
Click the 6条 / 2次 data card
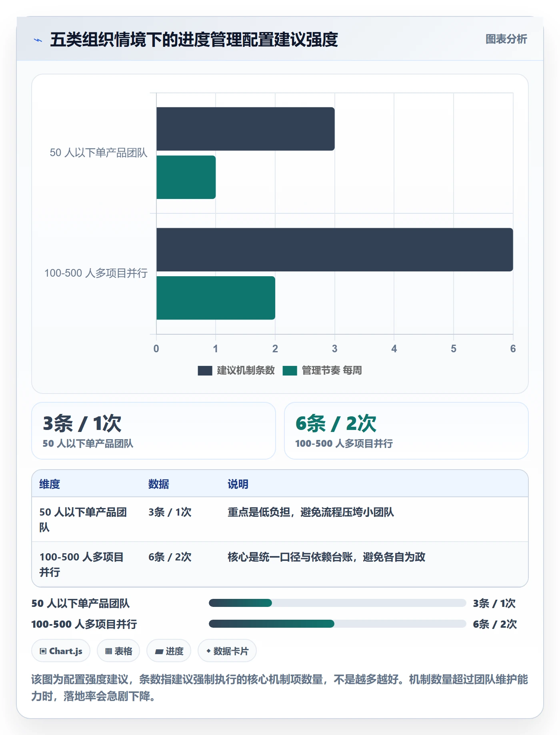(406, 431)
